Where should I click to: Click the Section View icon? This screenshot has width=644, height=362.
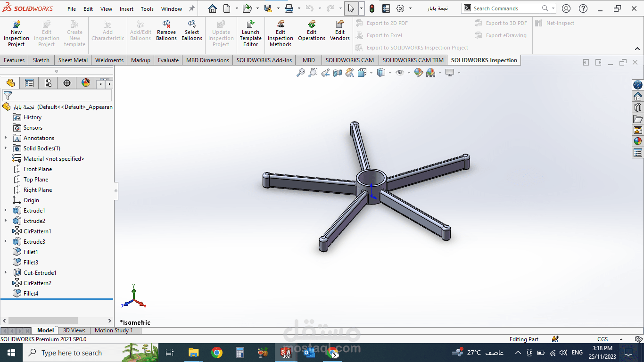338,73
